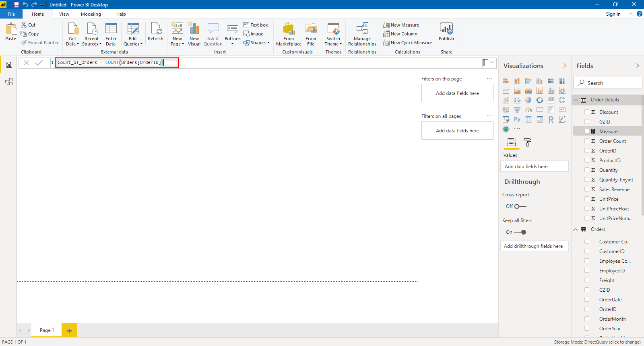Open the Fields well pane icon
The width and height of the screenshot is (644, 346).
click(x=512, y=142)
